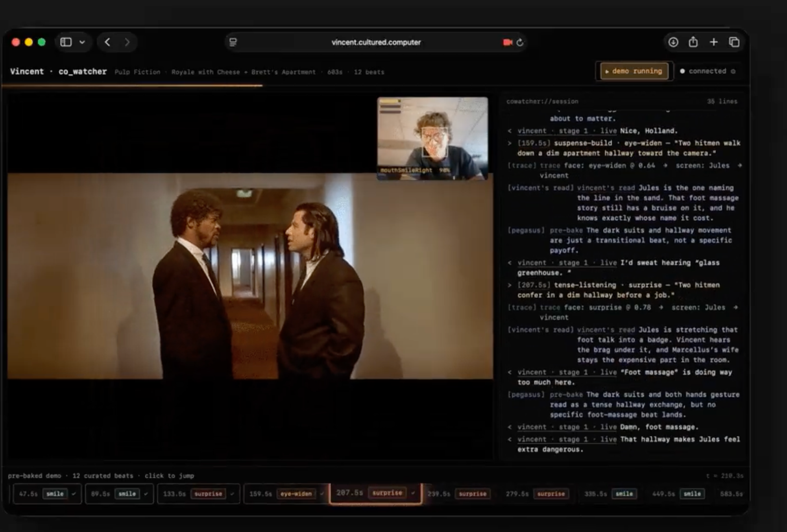Click the demo running button
Screen dimensions: 787x532
point(634,71)
